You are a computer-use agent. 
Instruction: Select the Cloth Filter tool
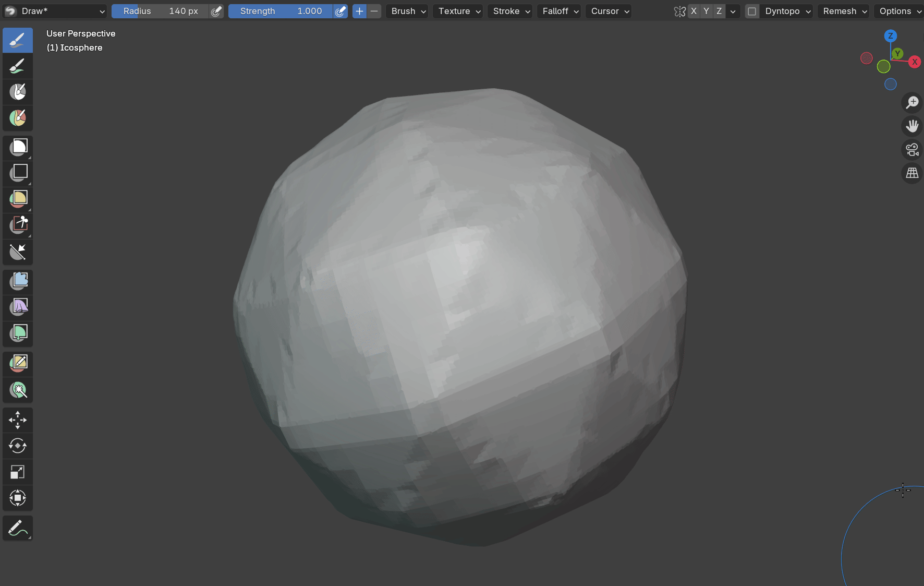pyautogui.click(x=18, y=308)
